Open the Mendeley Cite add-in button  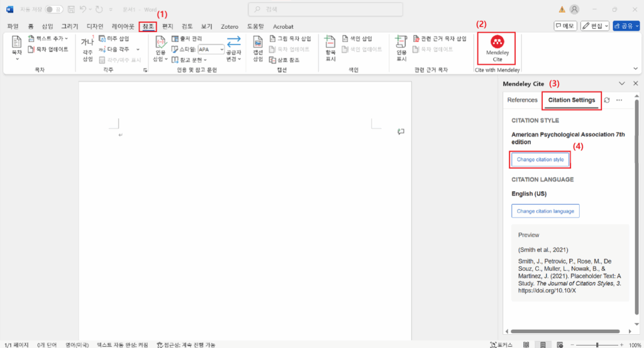497,48
